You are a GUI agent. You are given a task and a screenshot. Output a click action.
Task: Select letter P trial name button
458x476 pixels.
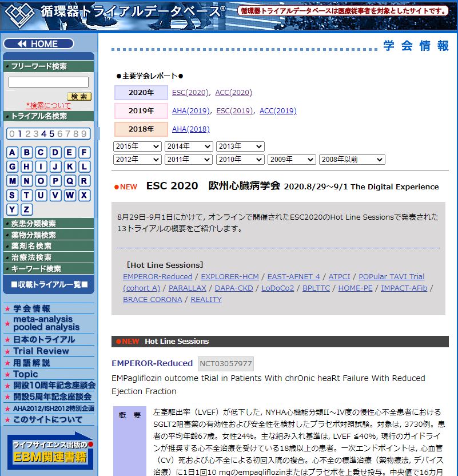(55, 181)
